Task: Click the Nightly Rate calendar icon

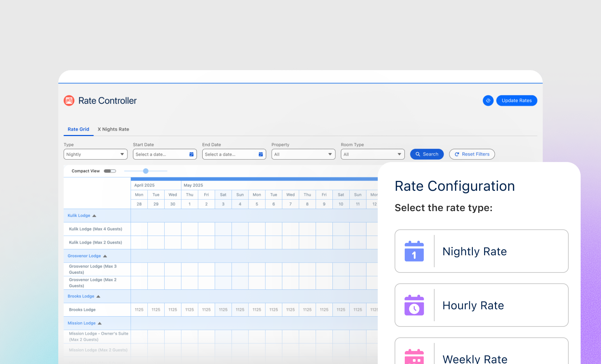Action: pos(414,251)
